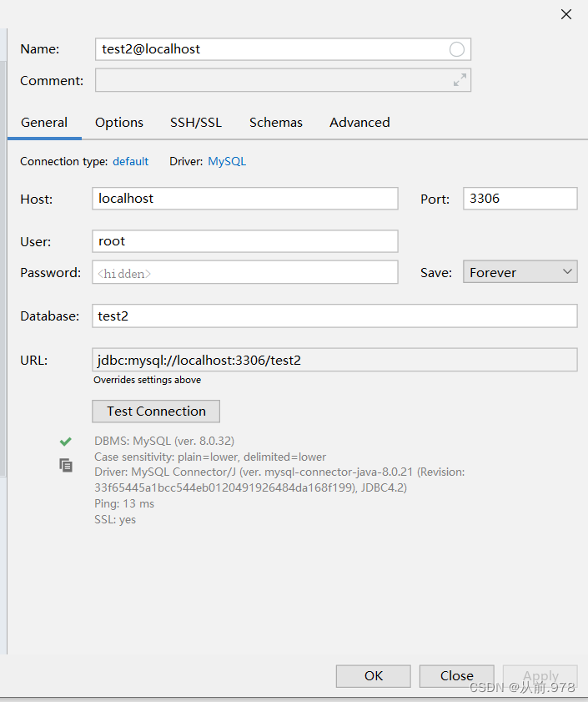Click the Overrides settings above note
The height and width of the screenshot is (702, 588).
pos(148,380)
